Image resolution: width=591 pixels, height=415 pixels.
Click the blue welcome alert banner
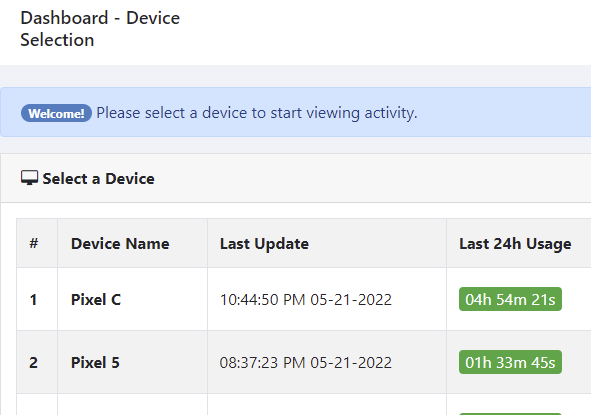click(x=296, y=112)
